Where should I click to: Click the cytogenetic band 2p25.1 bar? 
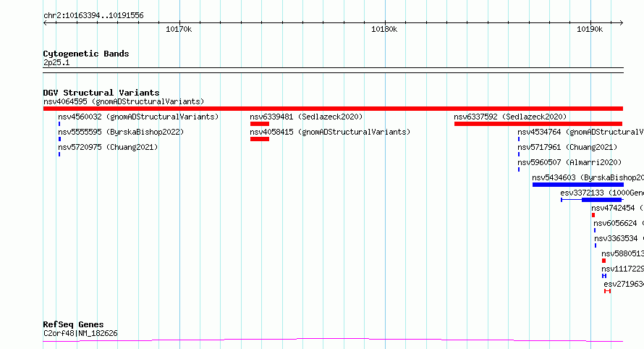tap(333, 70)
